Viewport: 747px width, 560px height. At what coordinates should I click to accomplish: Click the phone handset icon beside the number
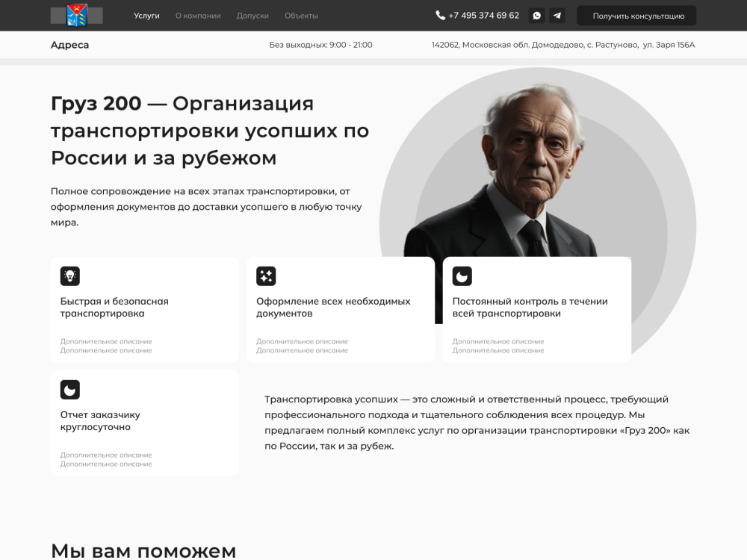click(x=440, y=15)
